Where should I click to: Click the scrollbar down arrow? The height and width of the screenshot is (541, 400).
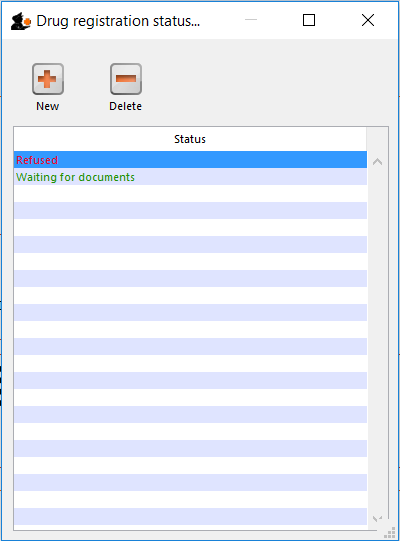point(377,519)
